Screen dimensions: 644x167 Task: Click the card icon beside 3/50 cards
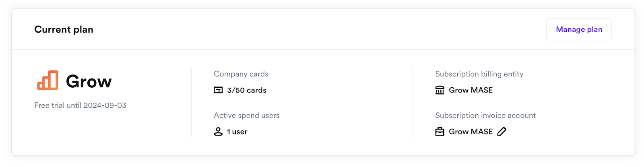tap(218, 90)
